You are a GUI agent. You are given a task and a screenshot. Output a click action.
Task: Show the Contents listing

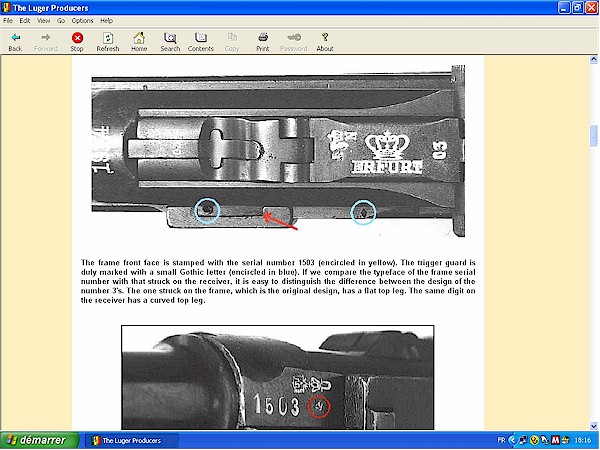(201, 42)
